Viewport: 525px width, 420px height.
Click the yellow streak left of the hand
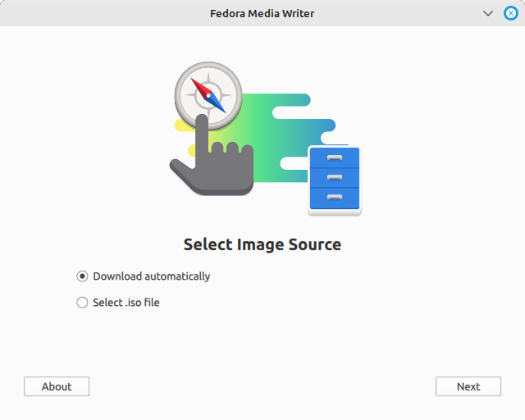click(184, 126)
